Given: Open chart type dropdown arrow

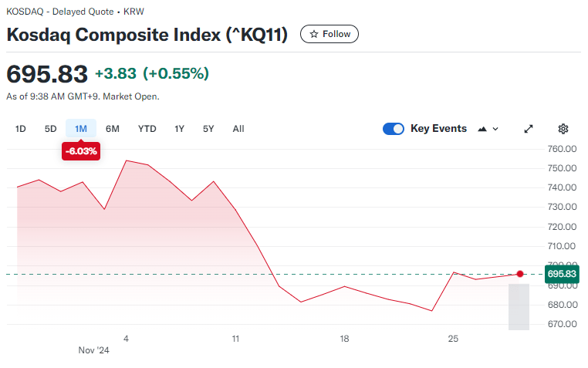Looking at the screenshot, I should tap(495, 129).
